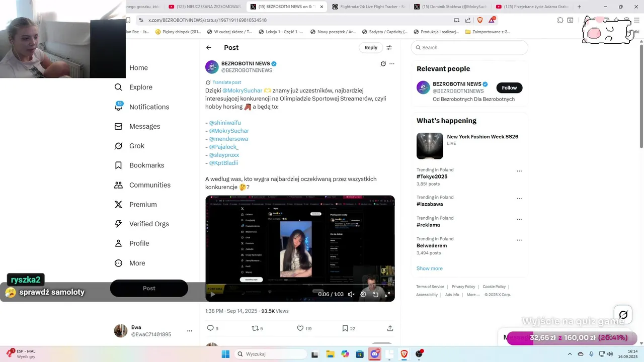Follow BEZROBOTNI NEWS in Relevant people
The width and height of the screenshot is (644, 362).
(509, 87)
